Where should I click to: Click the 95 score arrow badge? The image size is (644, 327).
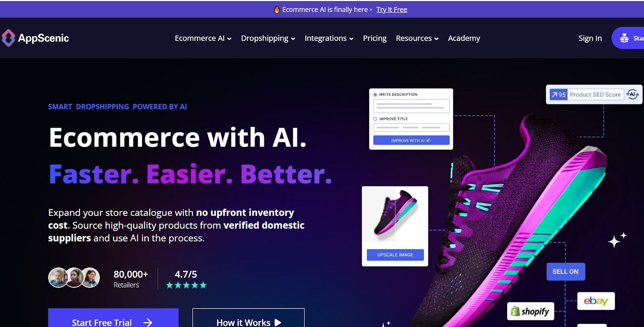pos(559,95)
